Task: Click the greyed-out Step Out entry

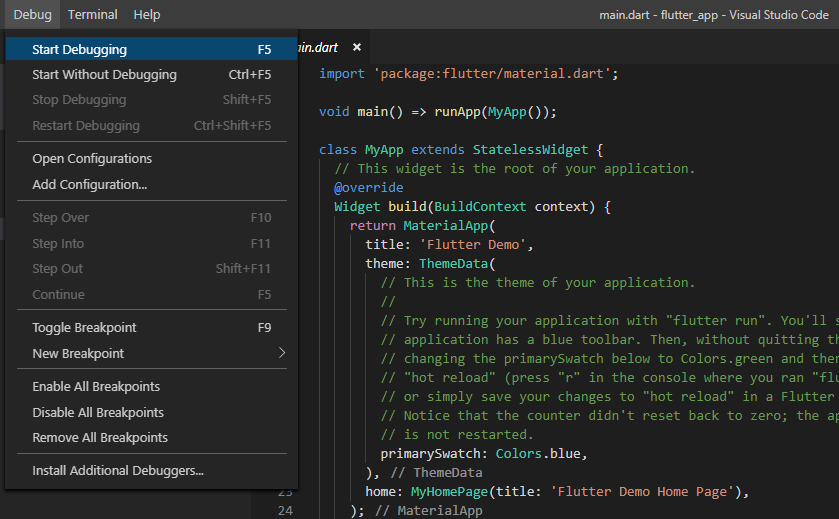Action: (151, 269)
